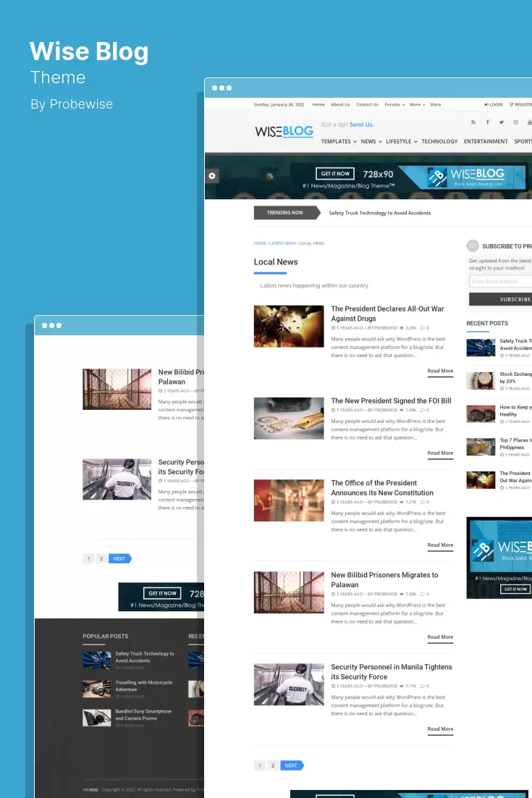This screenshot has width=532, height=798.
Task: Open Bundled Sony Smartphone popular post
Action: (x=143, y=715)
